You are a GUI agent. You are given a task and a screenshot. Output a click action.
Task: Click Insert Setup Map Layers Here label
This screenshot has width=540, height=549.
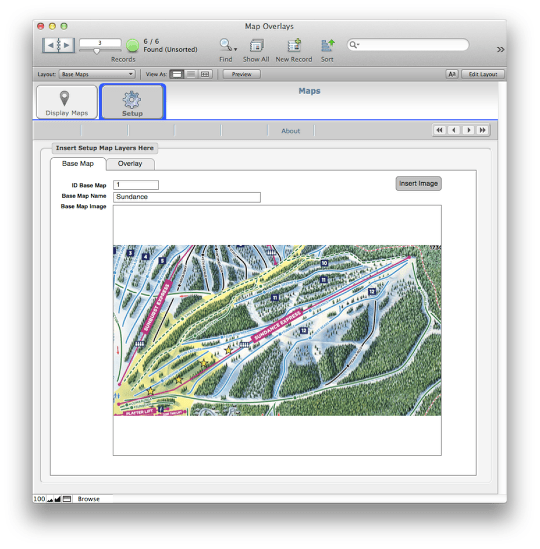pos(105,148)
